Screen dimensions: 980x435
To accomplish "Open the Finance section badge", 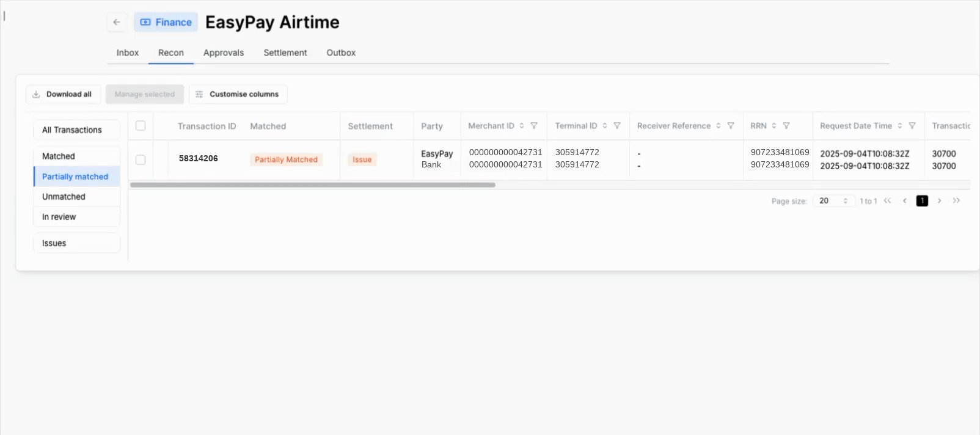I will point(166,22).
